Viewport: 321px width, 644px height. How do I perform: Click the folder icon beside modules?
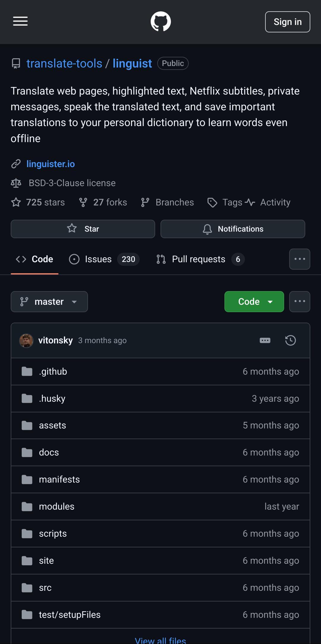[27, 507]
